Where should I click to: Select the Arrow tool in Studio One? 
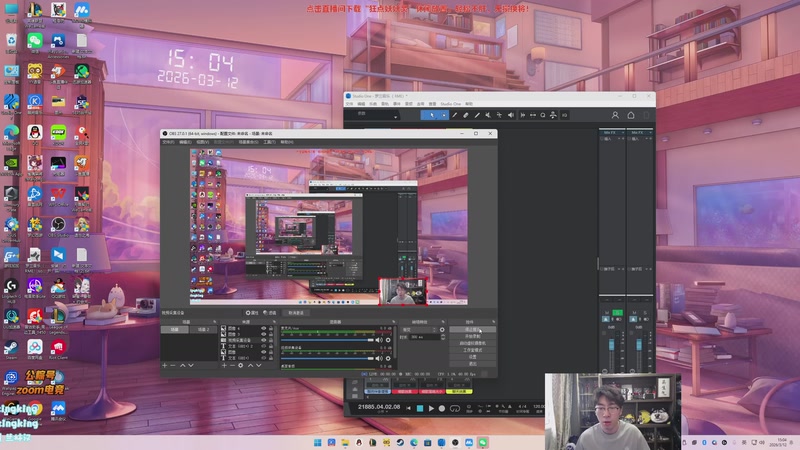[x=432, y=115]
